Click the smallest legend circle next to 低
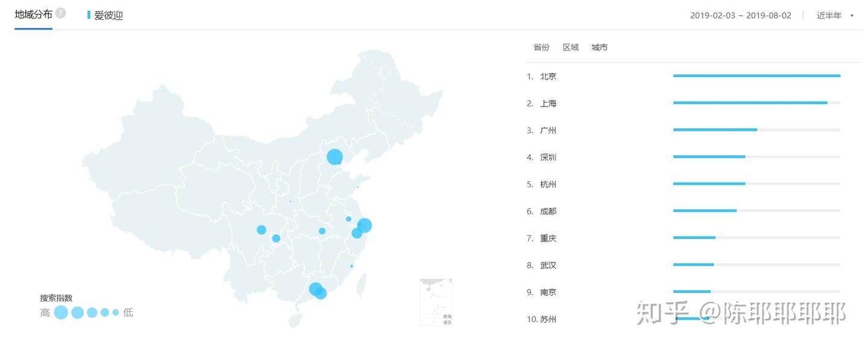This screenshot has height=348, width=868. [116, 312]
